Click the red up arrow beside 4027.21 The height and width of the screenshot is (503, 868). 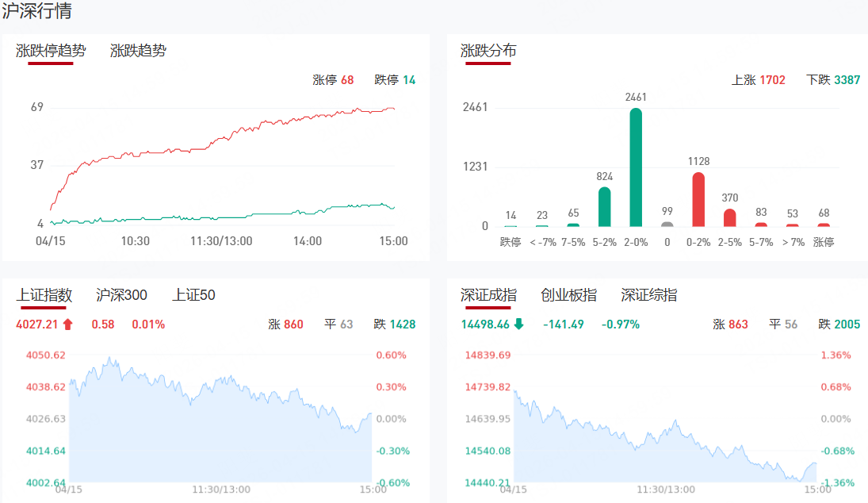coord(67,324)
